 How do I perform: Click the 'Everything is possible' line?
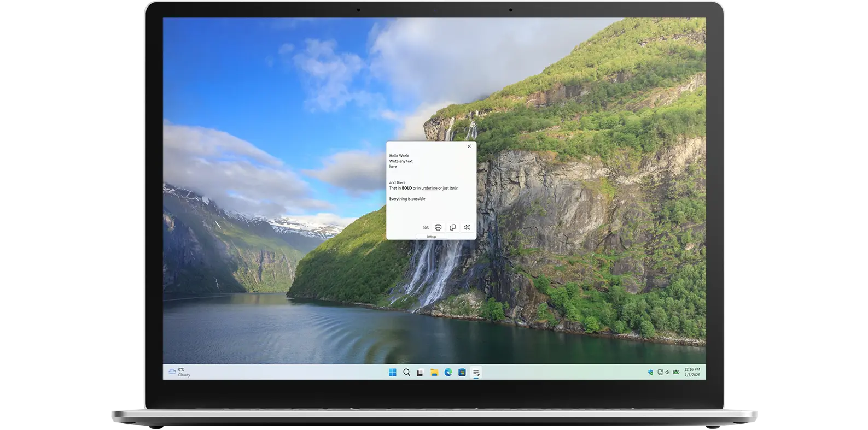click(x=407, y=199)
